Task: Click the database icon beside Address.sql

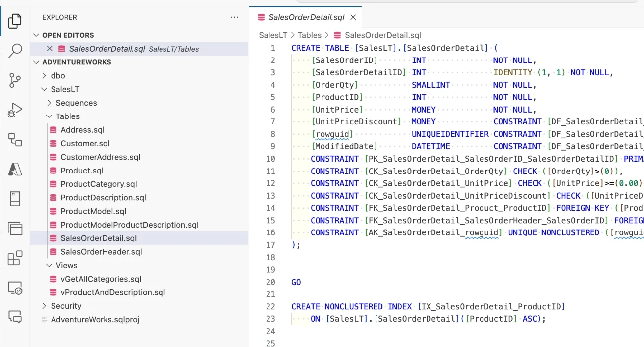Action: (54, 130)
